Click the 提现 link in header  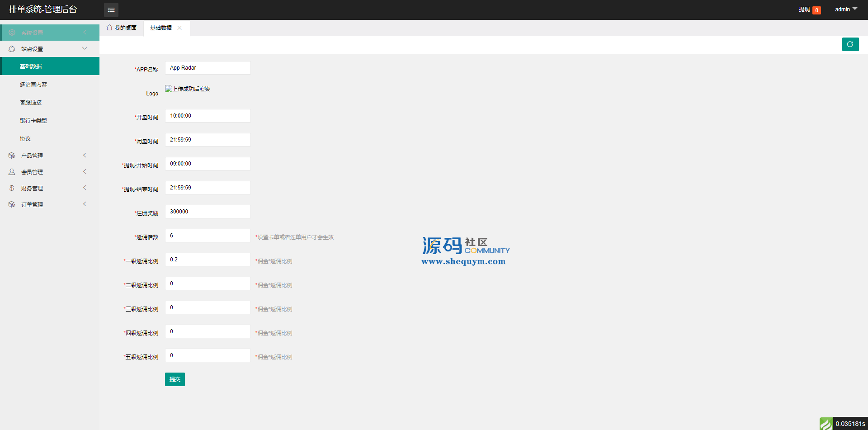click(x=804, y=9)
